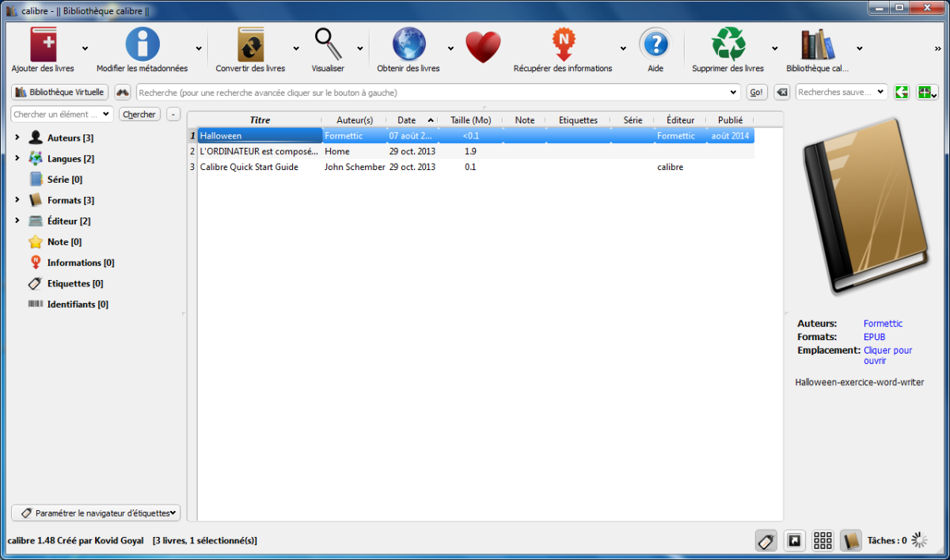Viewport: 950px width, 560px height.
Task: Select Identifiants [0] barcode item
Action: (x=68, y=304)
